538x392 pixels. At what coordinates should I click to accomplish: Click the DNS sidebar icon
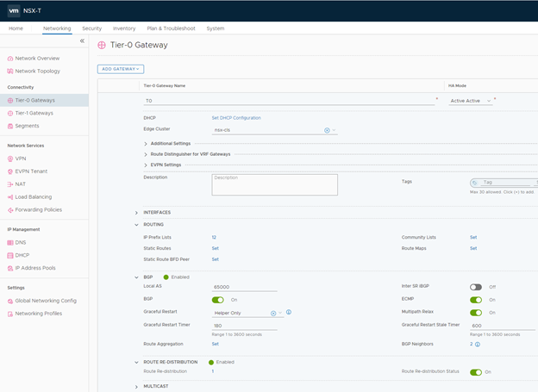10,242
